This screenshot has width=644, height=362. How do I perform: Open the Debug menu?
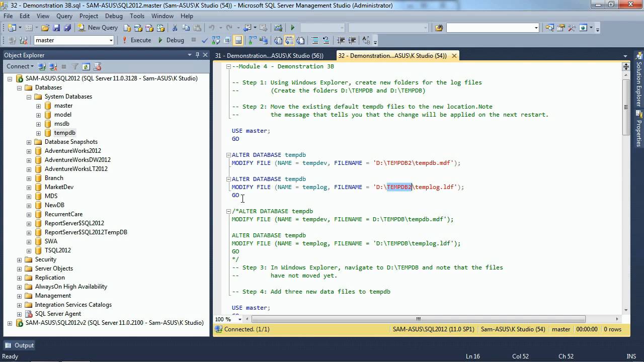[114, 16]
